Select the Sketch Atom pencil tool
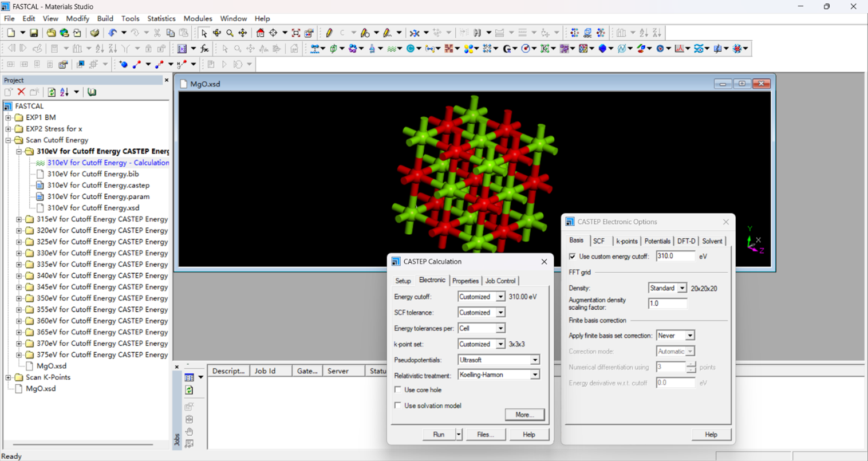Viewport: 868px width, 461px height. [x=329, y=33]
